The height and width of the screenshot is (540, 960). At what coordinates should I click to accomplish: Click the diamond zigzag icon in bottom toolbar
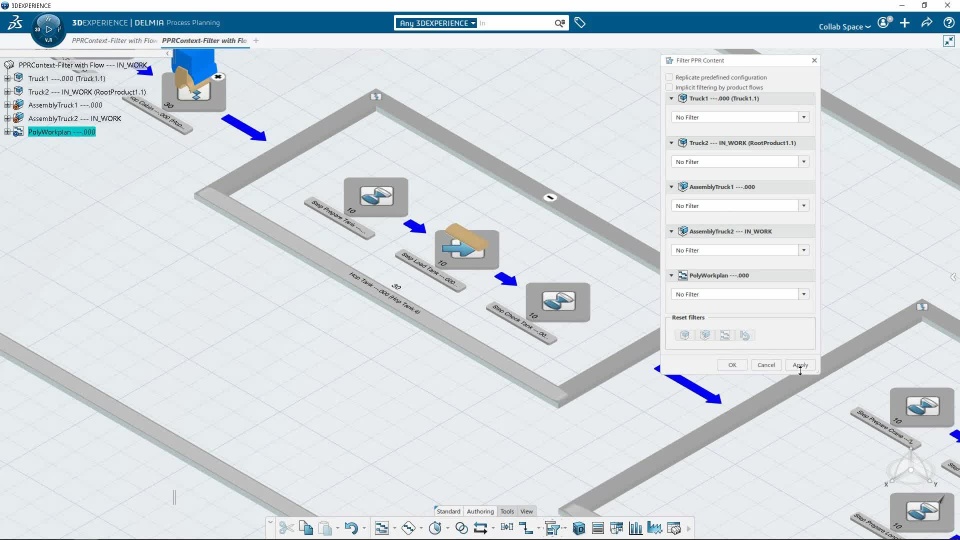[408, 528]
